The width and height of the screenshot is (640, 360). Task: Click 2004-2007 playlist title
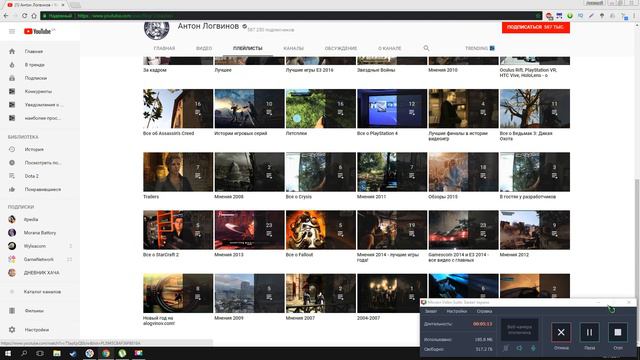pos(368,318)
